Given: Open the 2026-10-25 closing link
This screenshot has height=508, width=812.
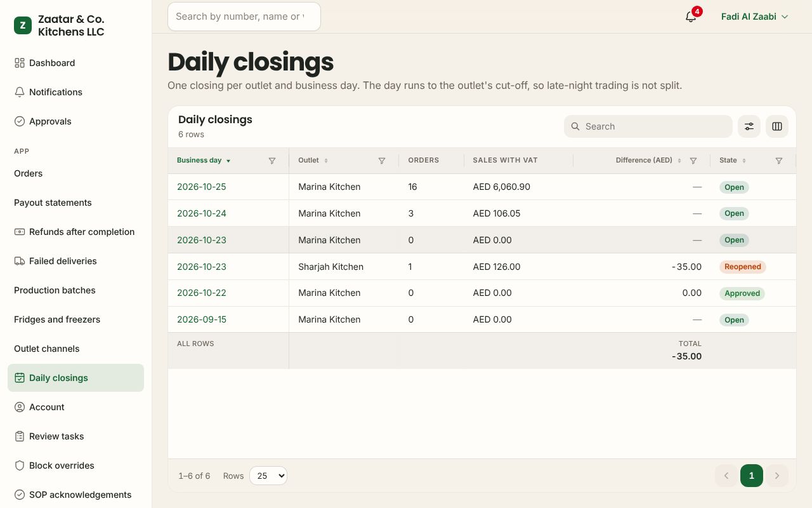Looking at the screenshot, I should click(x=202, y=187).
